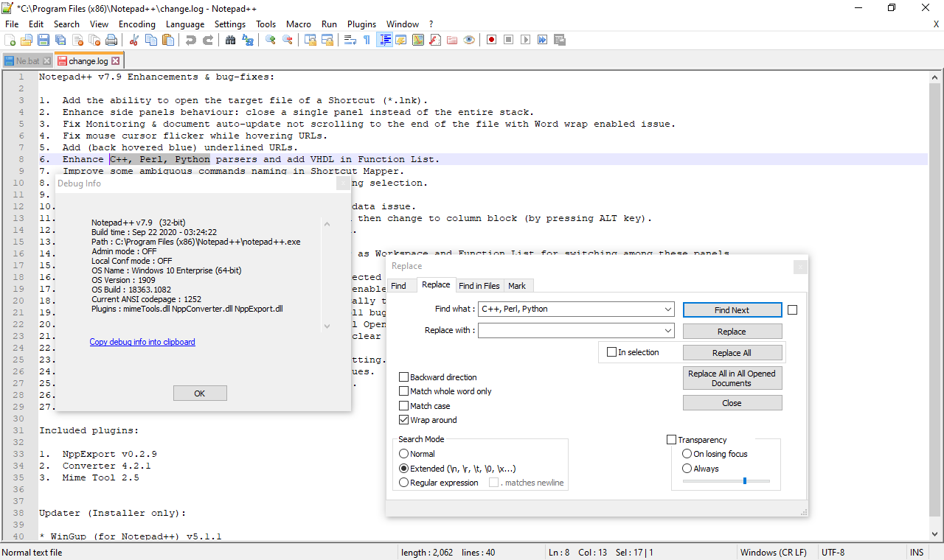Save all files with the Save All icon
This screenshot has height=560, width=944.
point(60,40)
